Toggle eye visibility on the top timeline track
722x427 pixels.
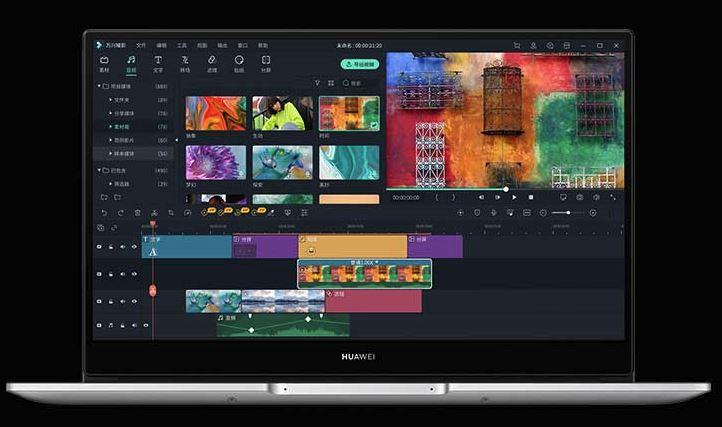[134, 247]
